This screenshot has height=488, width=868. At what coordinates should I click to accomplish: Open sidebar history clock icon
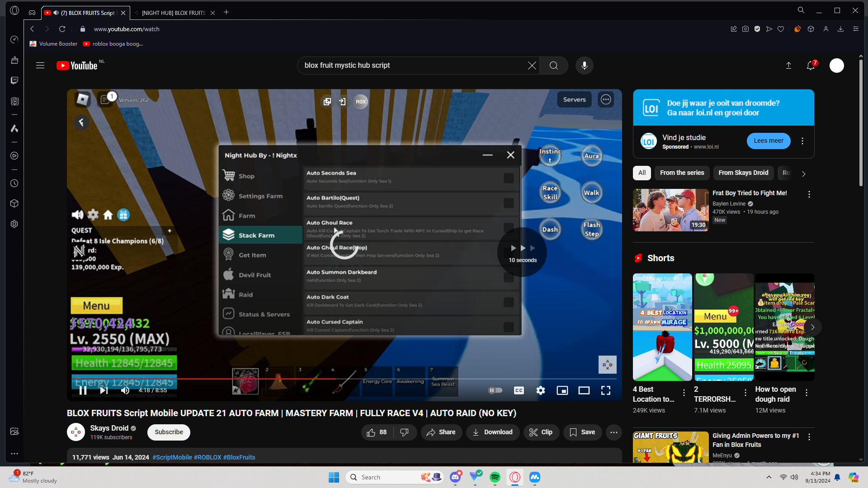[14, 183]
